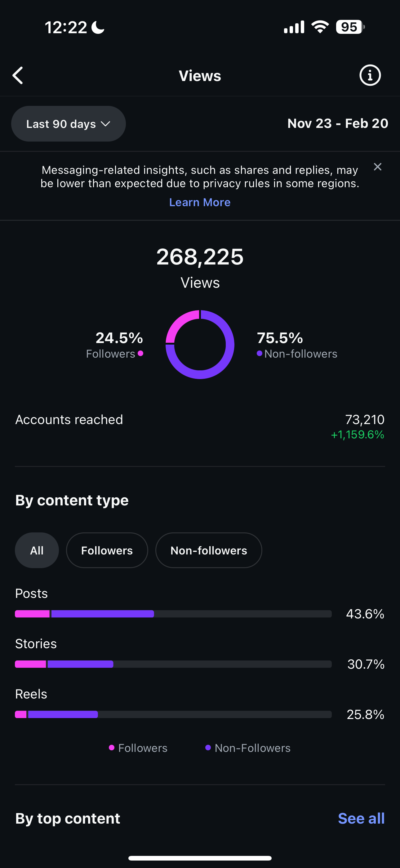Tap the Wi-Fi status icon
The height and width of the screenshot is (868, 400).
click(320, 27)
